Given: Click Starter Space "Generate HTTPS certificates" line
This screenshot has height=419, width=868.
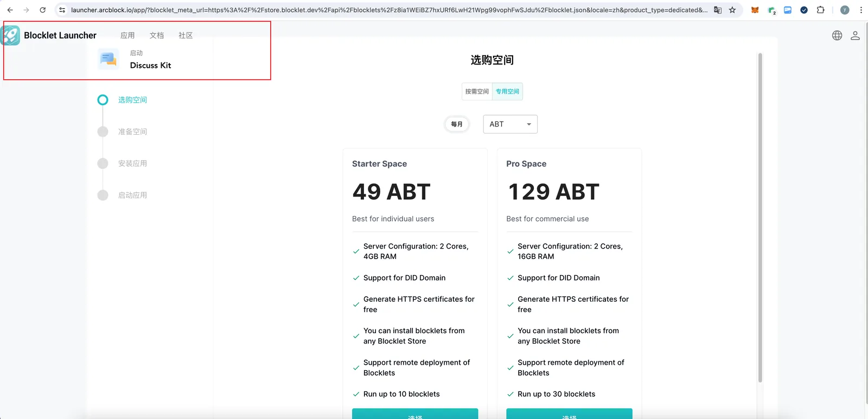Looking at the screenshot, I should point(419,304).
